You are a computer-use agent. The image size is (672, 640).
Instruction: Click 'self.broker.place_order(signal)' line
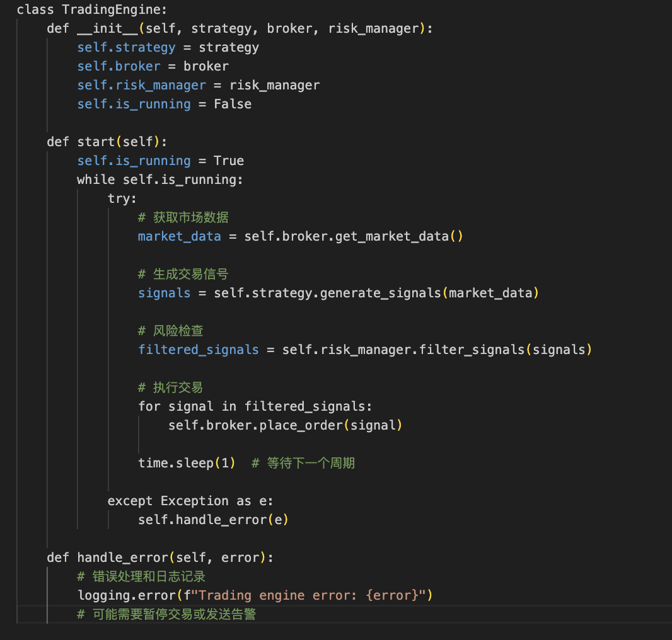pyautogui.click(x=286, y=425)
